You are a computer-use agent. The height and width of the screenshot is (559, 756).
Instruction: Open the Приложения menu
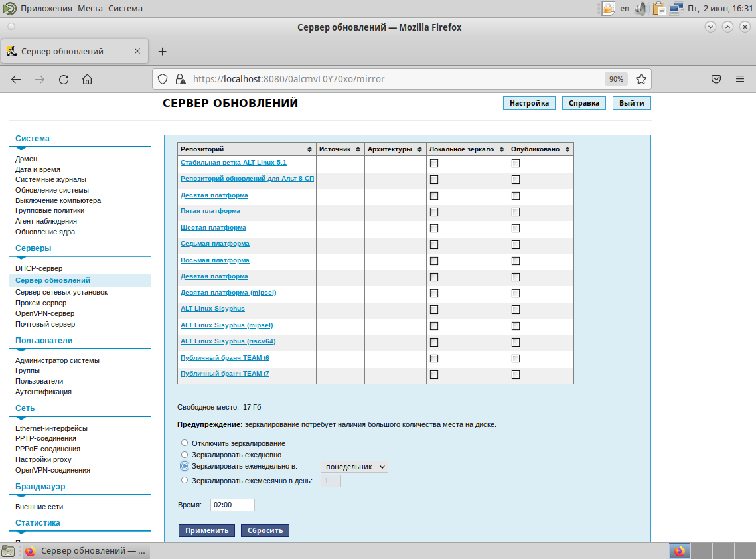pyautogui.click(x=46, y=8)
